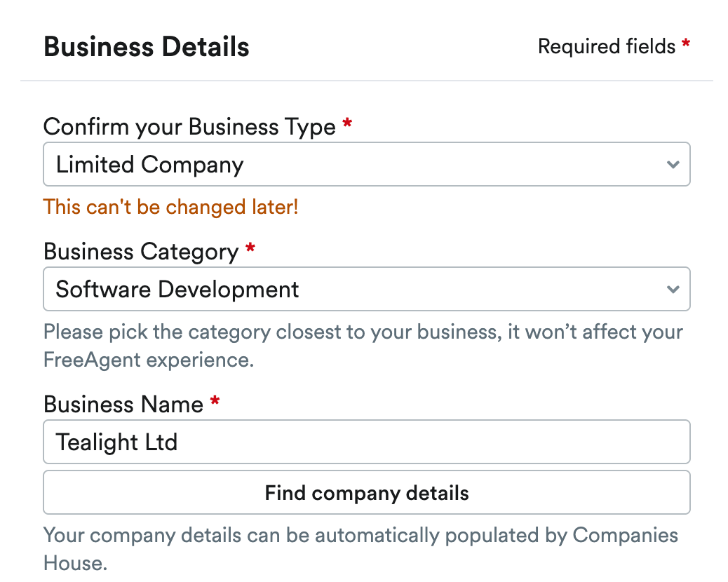Click the asterisk after Confirm your Business Type

click(347, 126)
